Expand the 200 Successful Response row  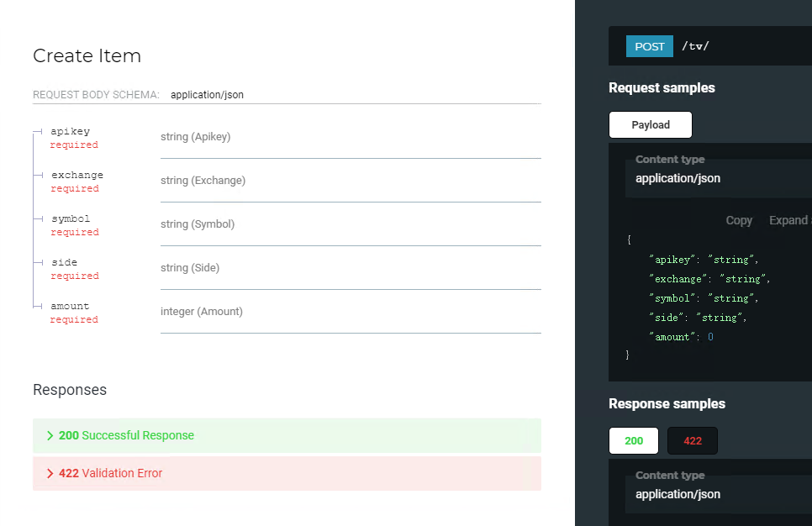(287, 435)
